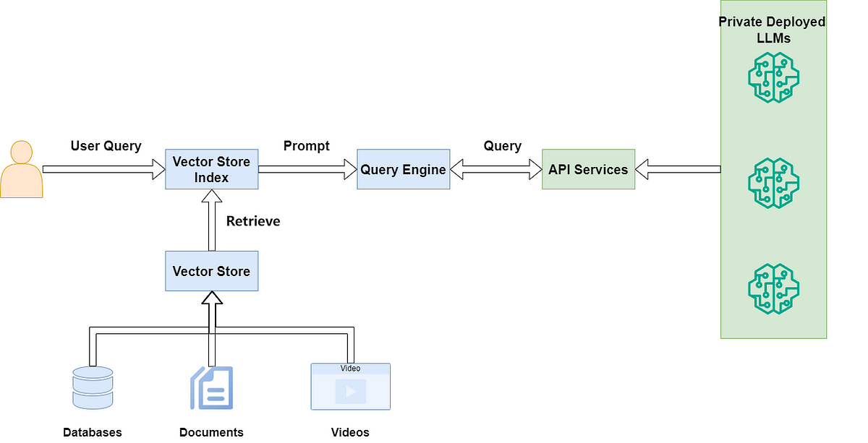This screenshot has width=868, height=443.
Task: Select the Databases cylinder icon
Action: (93, 389)
